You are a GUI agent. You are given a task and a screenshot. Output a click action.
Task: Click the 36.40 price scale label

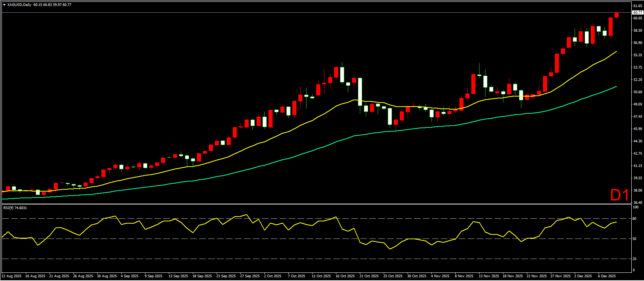(637, 202)
